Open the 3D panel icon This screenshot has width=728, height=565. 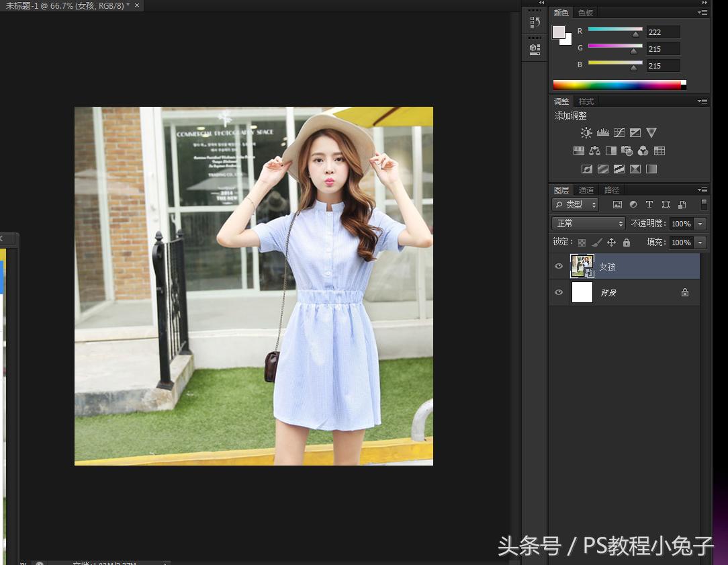(x=535, y=49)
